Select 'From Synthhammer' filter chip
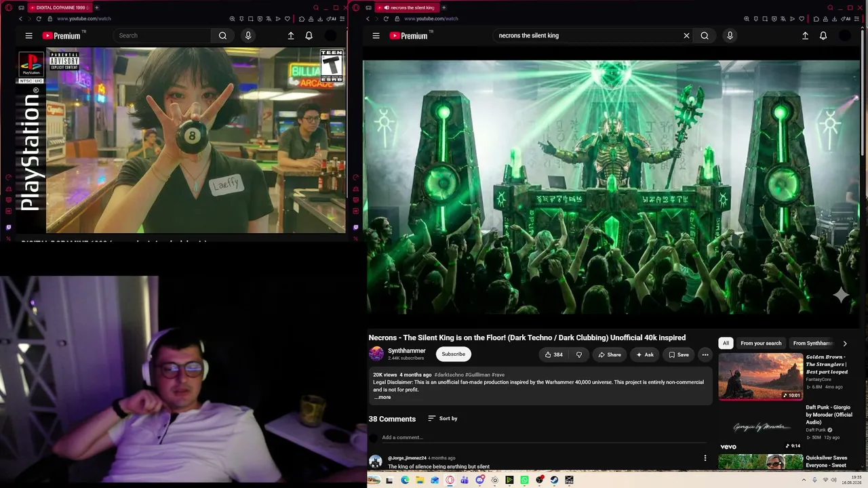868x488 pixels. pyautogui.click(x=812, y=344)
